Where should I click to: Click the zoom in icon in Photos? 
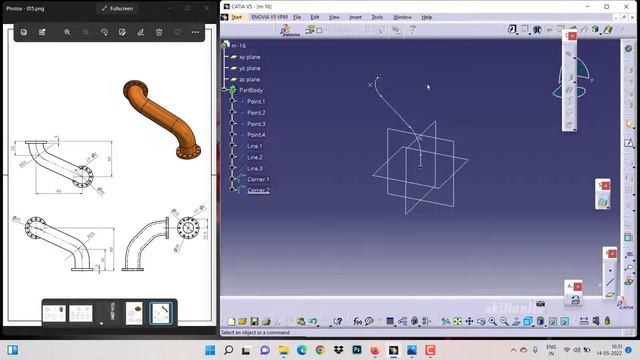[67, 32]
